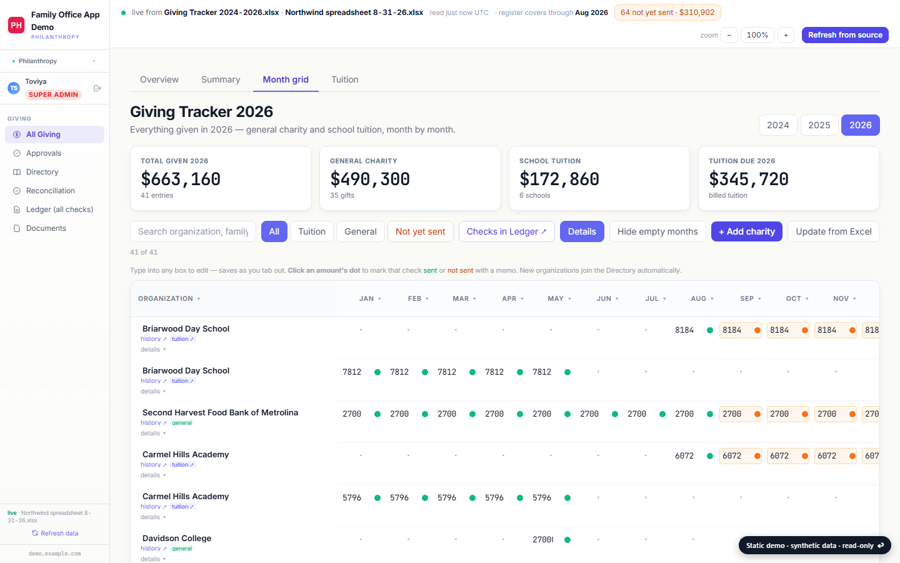The image size is (900, 563).
Task: Select the Month grid tab
Action: pos(285,80)
